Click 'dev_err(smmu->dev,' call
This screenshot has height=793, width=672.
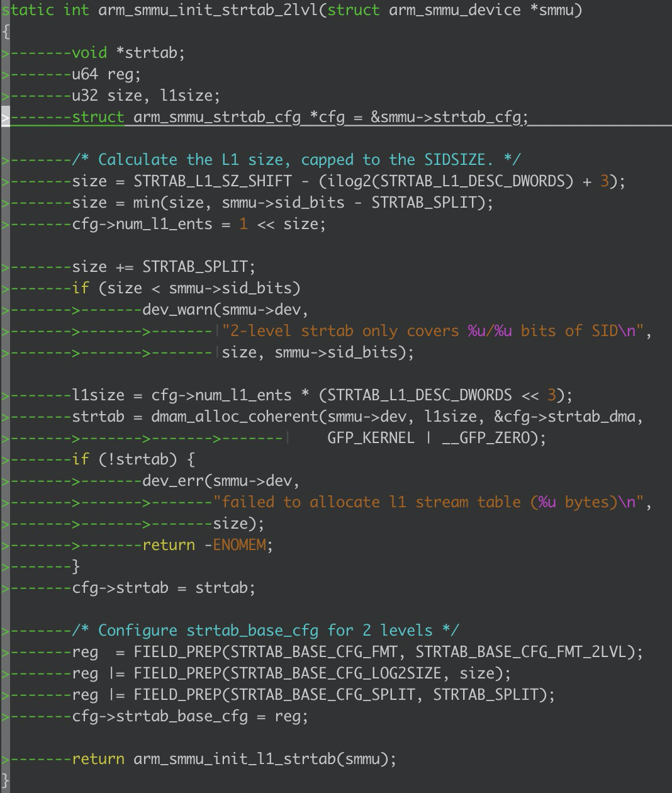pyautogui.click(x=221, y=481)
